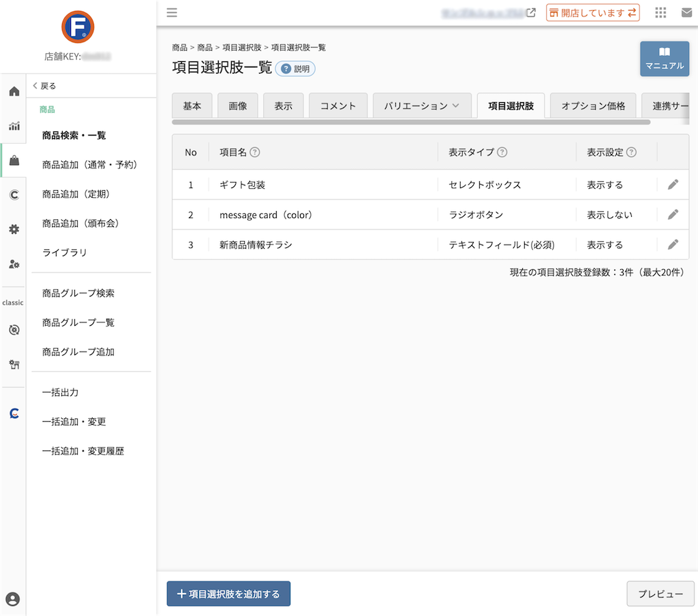Open ライブラリ menu item

coord(65,252)
